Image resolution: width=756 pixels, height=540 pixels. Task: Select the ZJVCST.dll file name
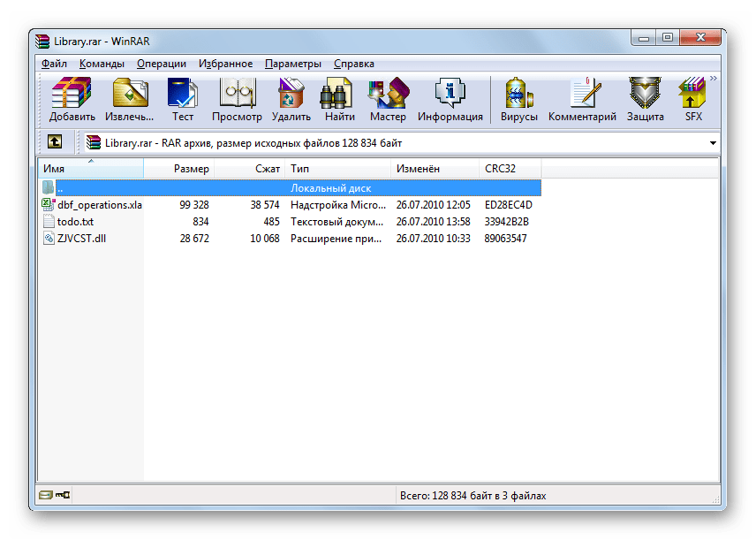(x=81, y=239)
